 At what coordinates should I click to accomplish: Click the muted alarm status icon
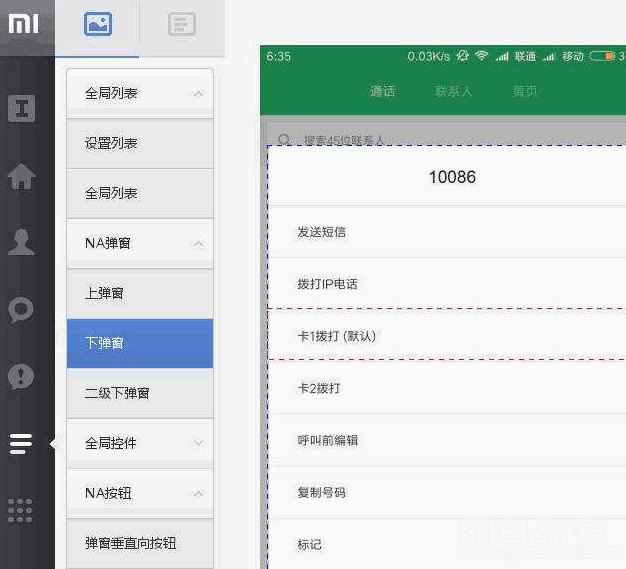click(463, 56)
